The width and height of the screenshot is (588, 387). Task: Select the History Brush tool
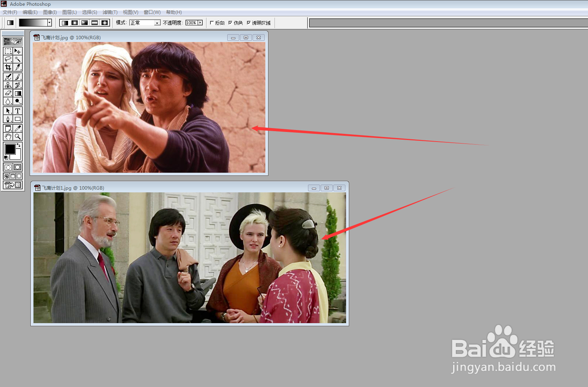(18, 85)
